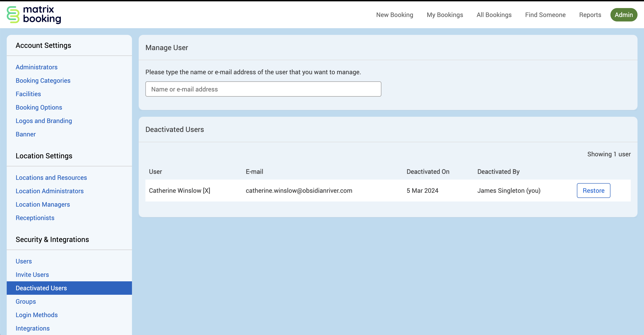Go to Invite Users

click(32, 274)
